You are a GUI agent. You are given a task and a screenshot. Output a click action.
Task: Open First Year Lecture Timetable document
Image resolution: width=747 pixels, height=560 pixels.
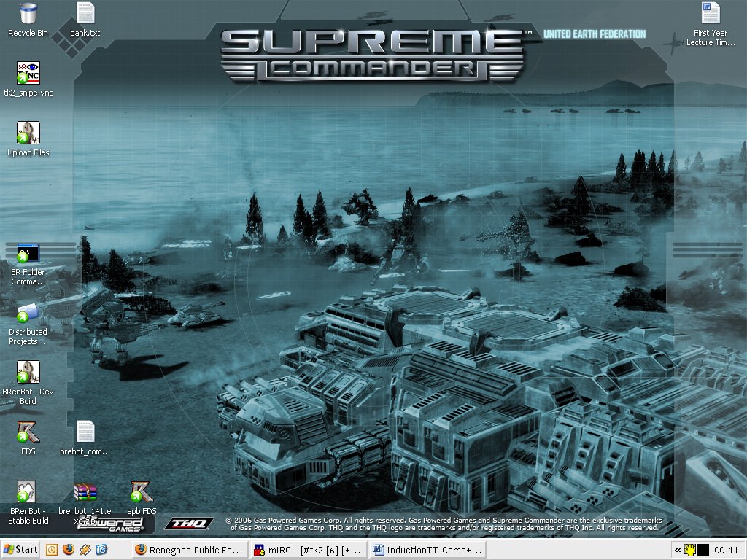(710, 14)
